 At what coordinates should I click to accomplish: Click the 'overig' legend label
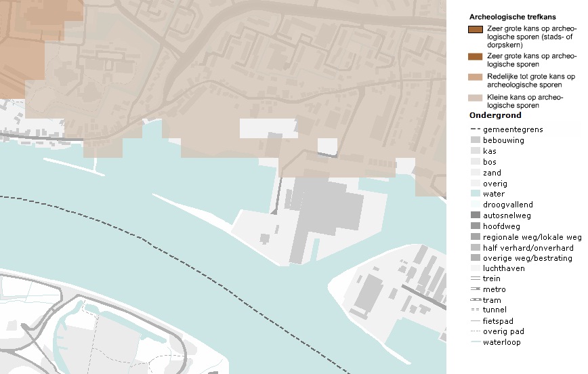(x=495, y=184)
